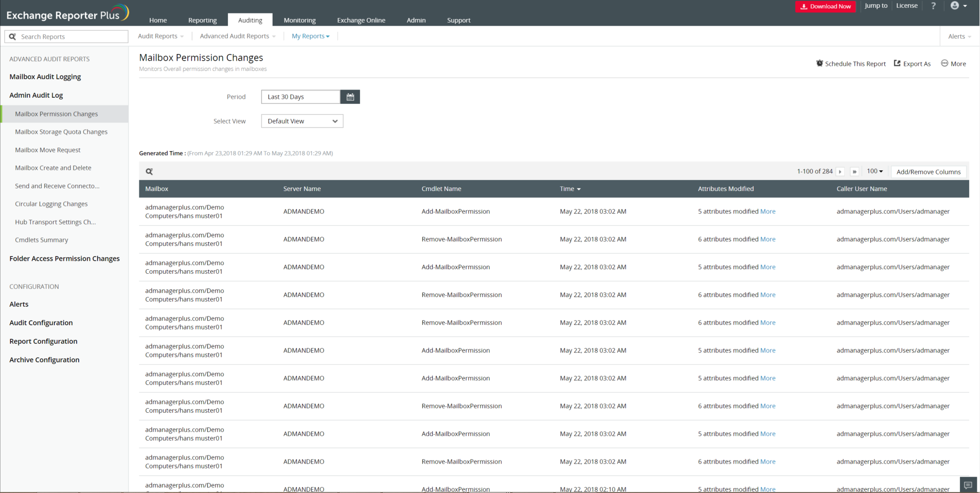Click the 1-100 of 284 pagination text
The width and height of the screenshot is (980, 493).
pos(815,171)
